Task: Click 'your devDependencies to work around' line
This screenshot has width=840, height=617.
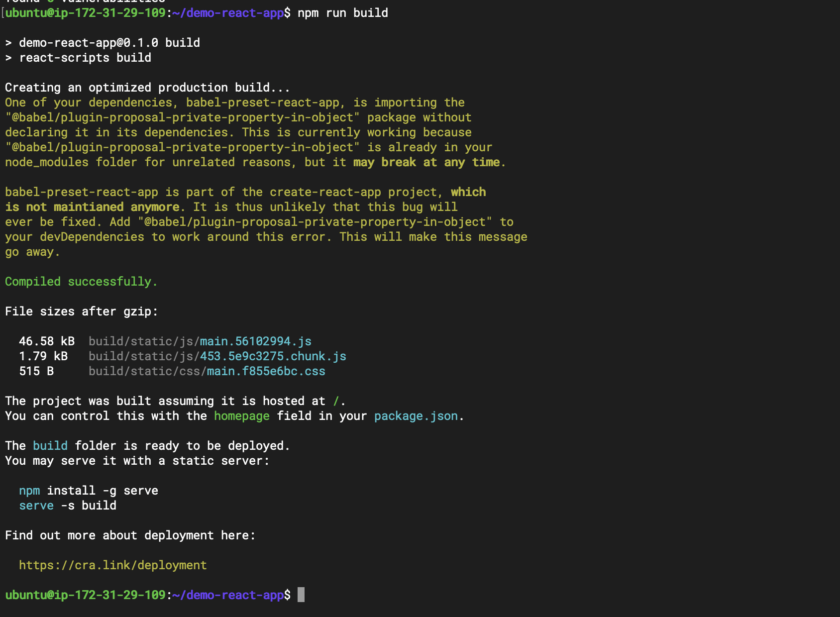Action: 266,237
